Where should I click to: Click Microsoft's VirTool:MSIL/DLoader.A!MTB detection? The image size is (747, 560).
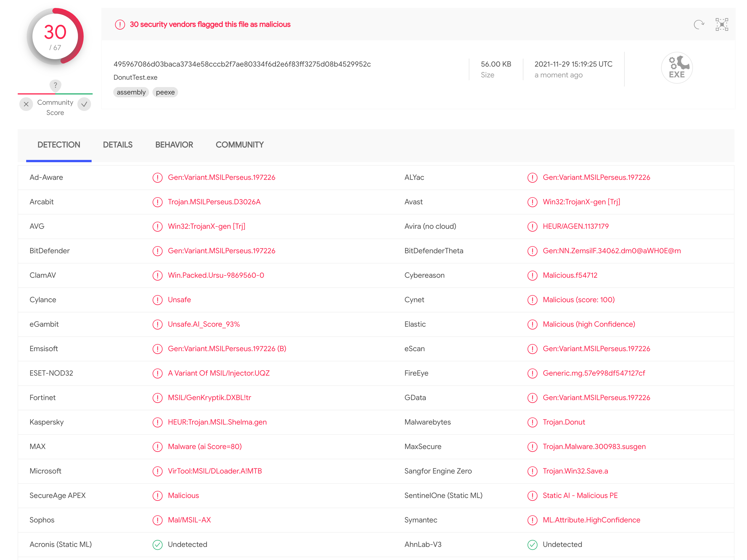215,471
